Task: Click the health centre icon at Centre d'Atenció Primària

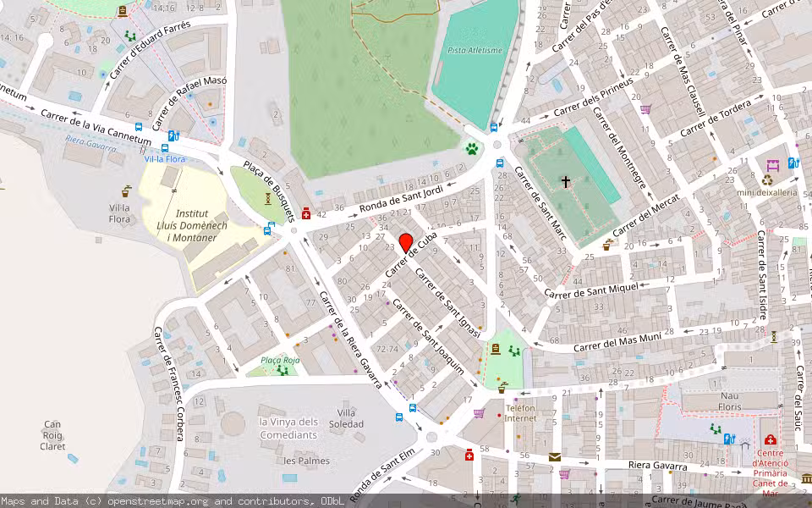Action: pos(770,440)
